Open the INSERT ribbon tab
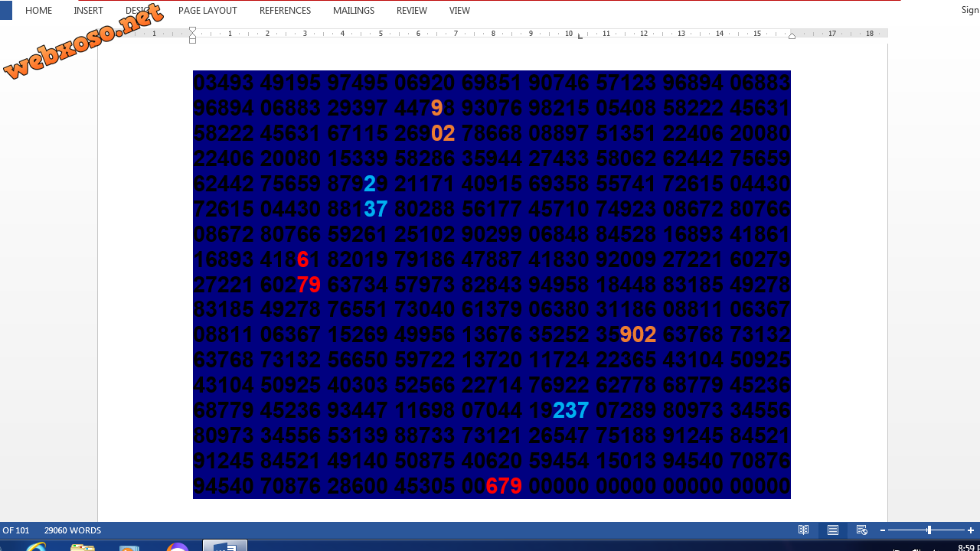This screenshot has width=980, height=551. 88,11
